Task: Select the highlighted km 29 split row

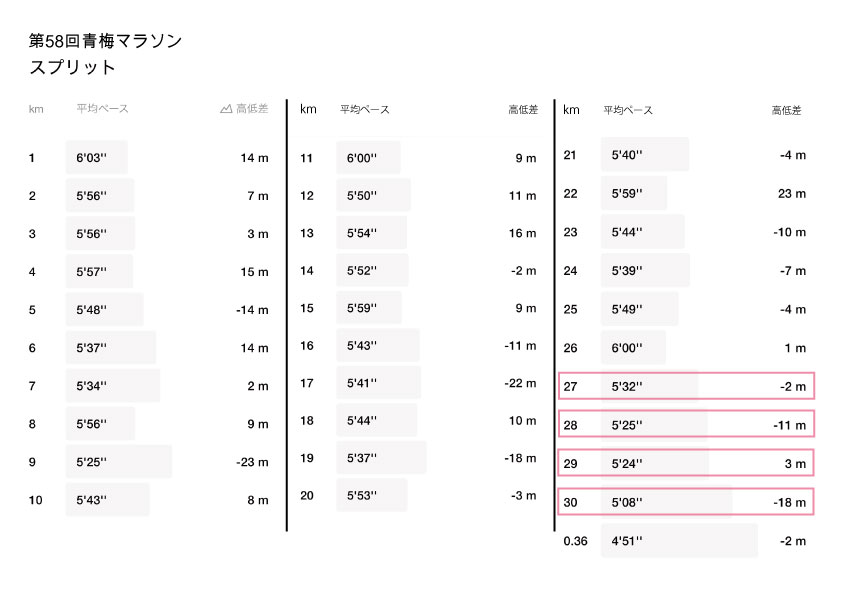Action: 686,463
